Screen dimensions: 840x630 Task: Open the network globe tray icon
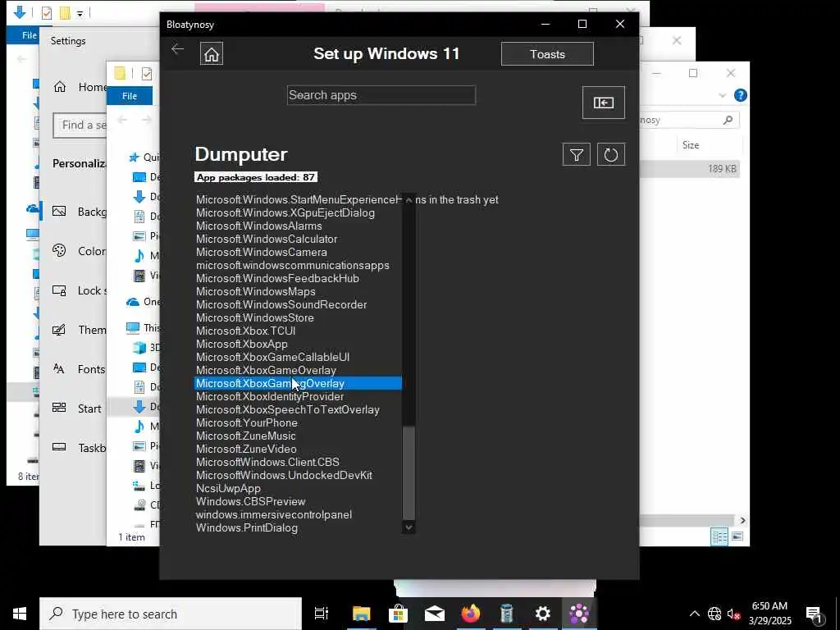pos(714,614)
